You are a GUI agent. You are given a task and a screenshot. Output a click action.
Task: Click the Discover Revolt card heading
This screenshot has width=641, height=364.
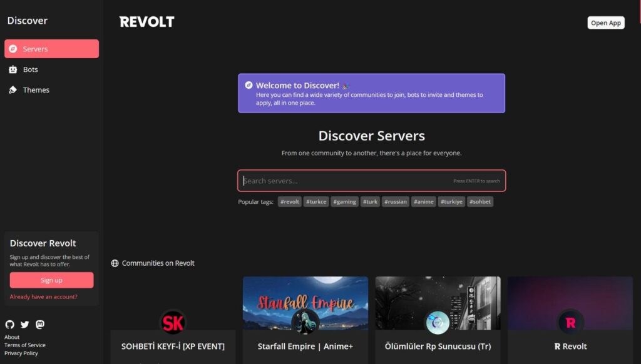pyautogui.click(x=43, y=243)
